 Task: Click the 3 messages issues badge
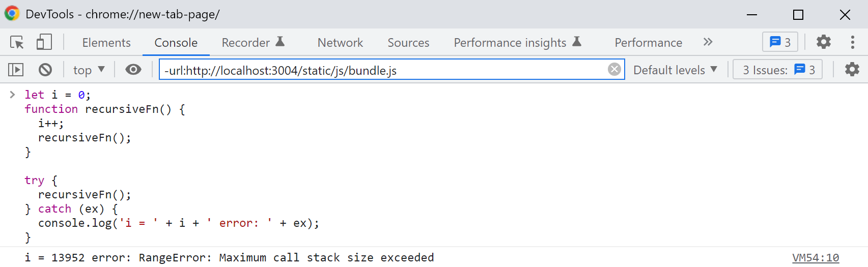(x=779, y=42)
